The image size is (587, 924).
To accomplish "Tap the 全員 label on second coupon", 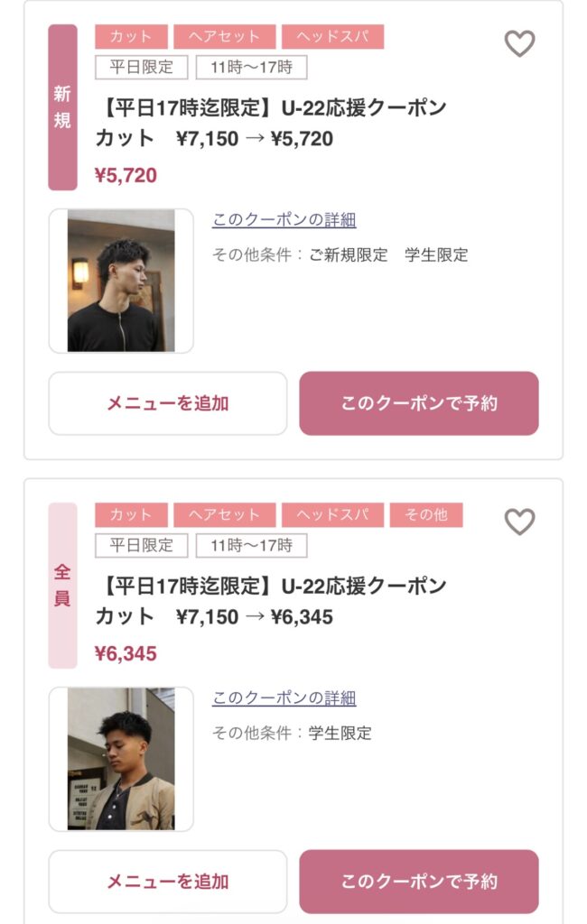I will click(x=62, y=586).
